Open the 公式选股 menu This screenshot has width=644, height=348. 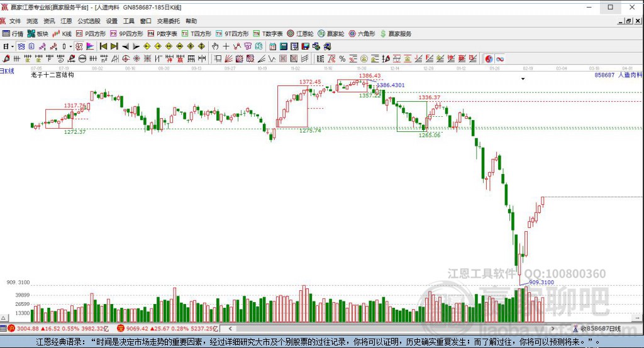pos(89,21)
